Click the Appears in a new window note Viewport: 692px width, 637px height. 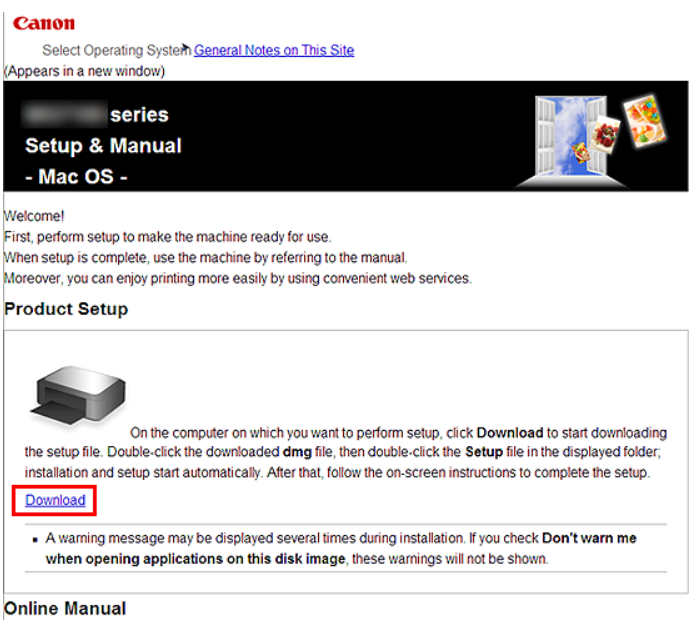(84, 71)
